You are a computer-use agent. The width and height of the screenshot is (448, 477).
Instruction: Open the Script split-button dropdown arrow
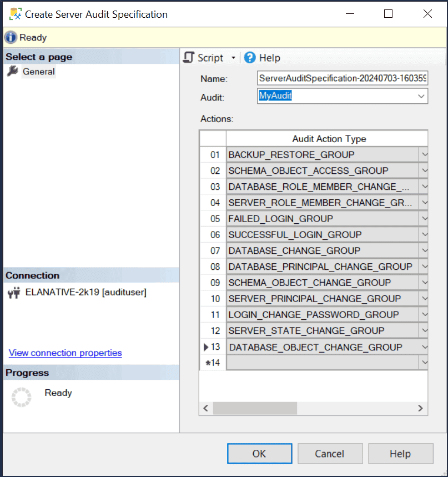point(233,57)
